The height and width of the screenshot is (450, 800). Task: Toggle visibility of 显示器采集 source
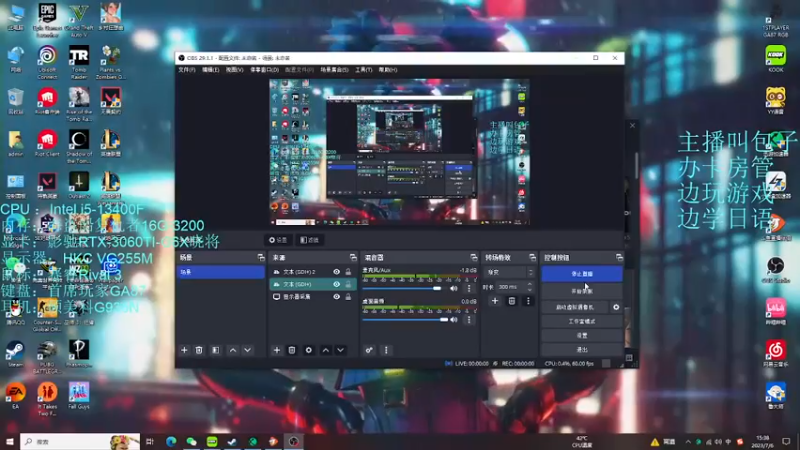pos(336,296)
